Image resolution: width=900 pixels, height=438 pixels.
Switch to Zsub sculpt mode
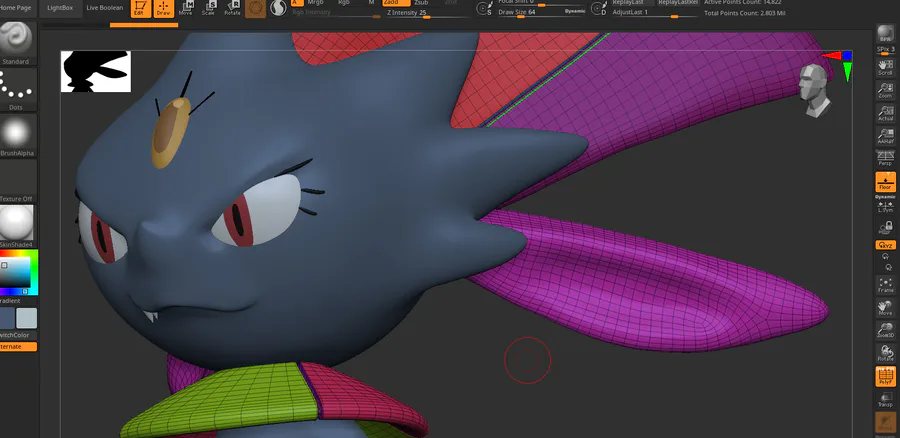point(421,3)
